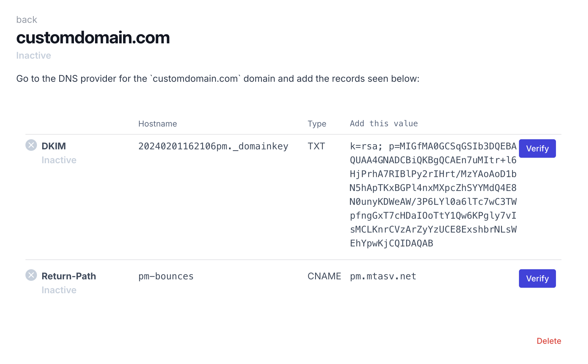Select the pm.mtasv.net CNAME value
Image resolution: width=588 pixels, height=364 pixels.
point(383,276)
